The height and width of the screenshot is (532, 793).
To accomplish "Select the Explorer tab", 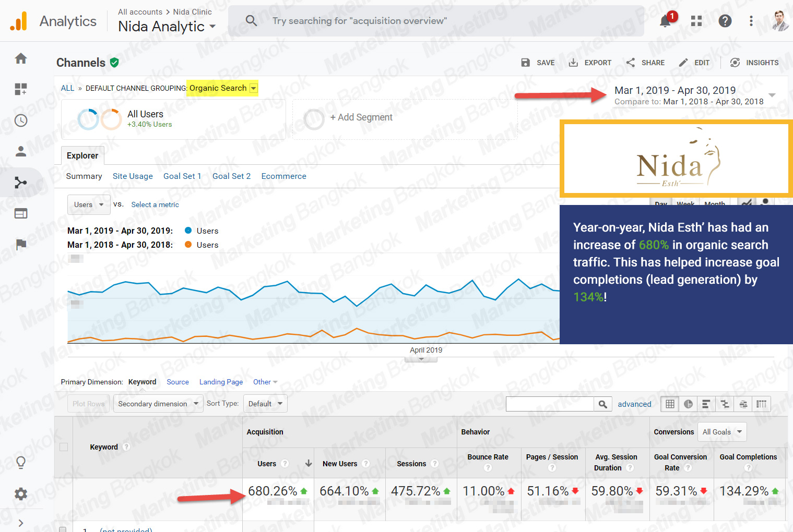I will (82, 155).
